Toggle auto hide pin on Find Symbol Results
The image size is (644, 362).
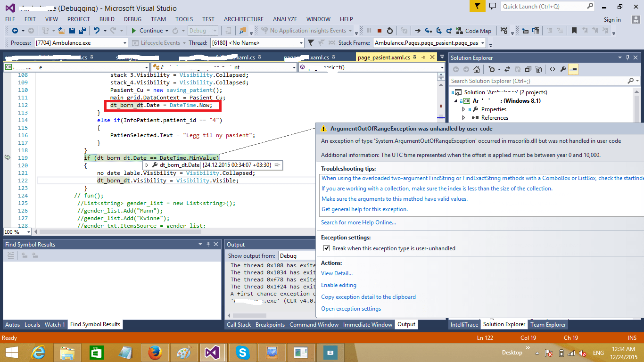208,244
